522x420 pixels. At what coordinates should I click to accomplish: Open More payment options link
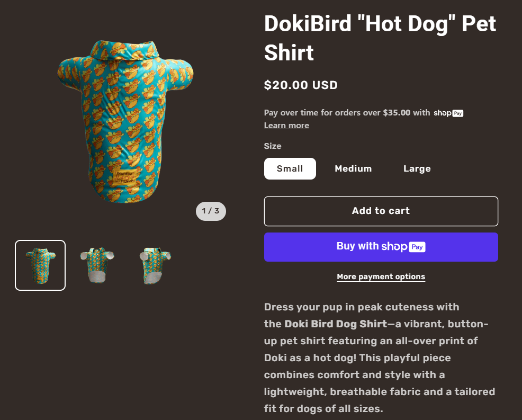tap(381, 277)
